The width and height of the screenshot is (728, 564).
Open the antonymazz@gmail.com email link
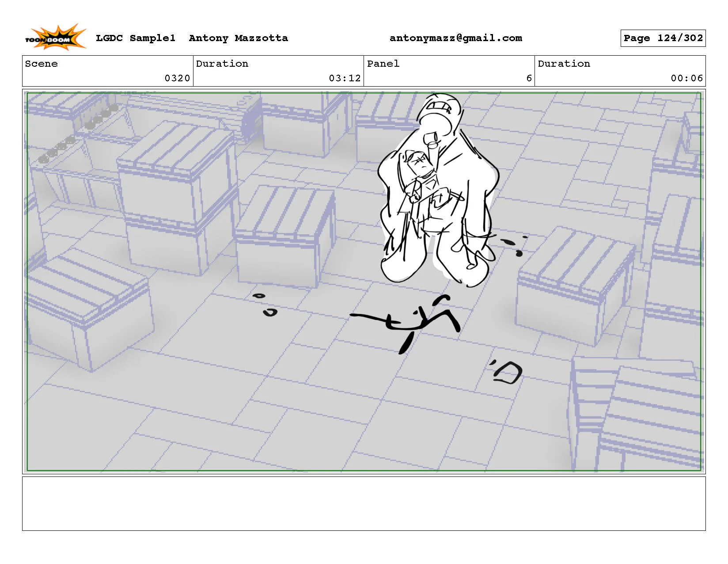click(456, 38)
